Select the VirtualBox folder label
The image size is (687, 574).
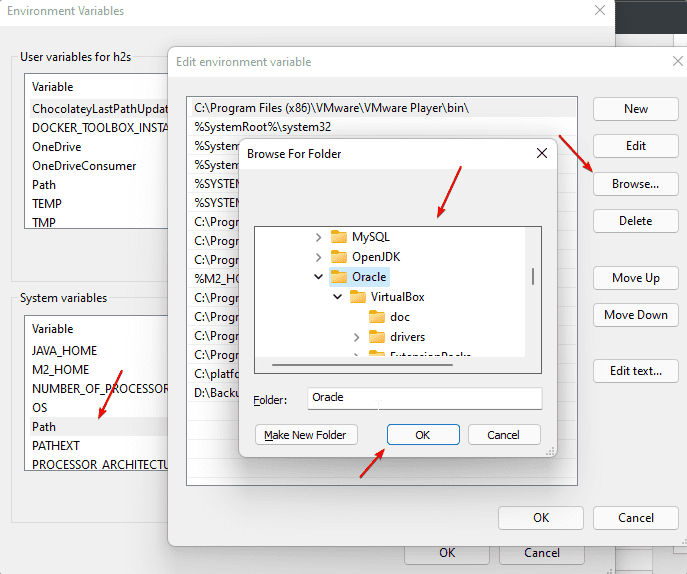click(397, 297)
